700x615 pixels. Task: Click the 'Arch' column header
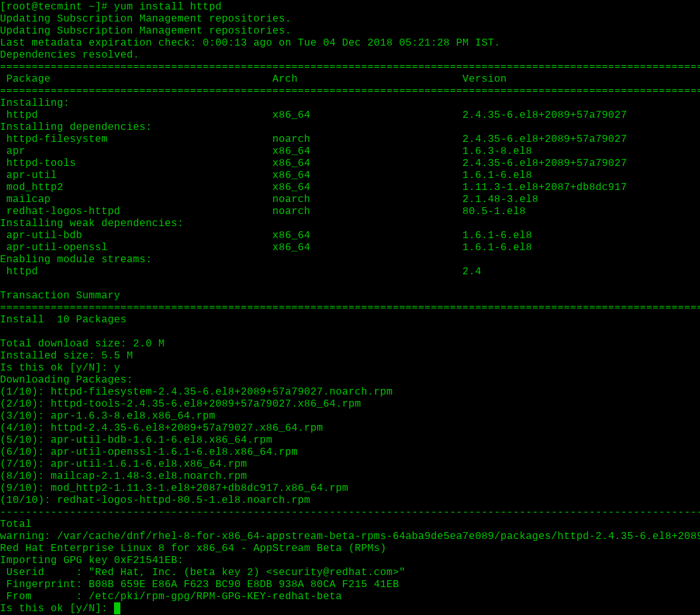click(x=285, y=79)
